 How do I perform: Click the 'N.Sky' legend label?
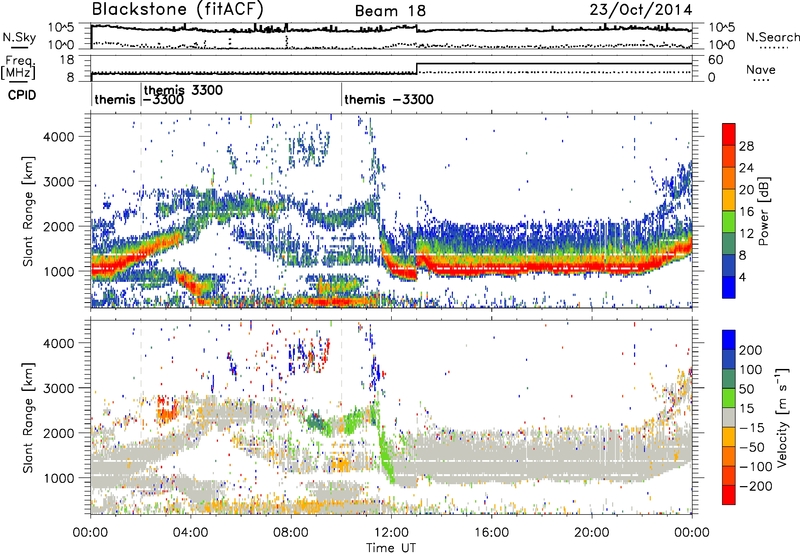point(19,38)
